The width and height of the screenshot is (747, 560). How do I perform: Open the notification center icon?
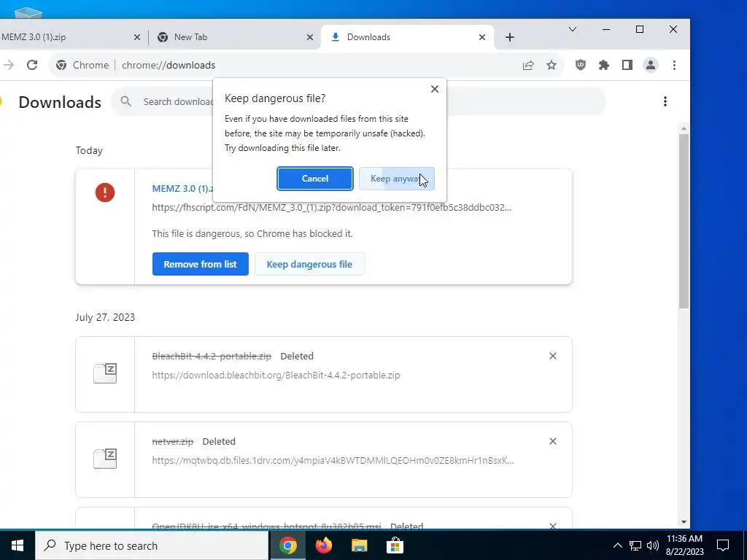point(723,545)
